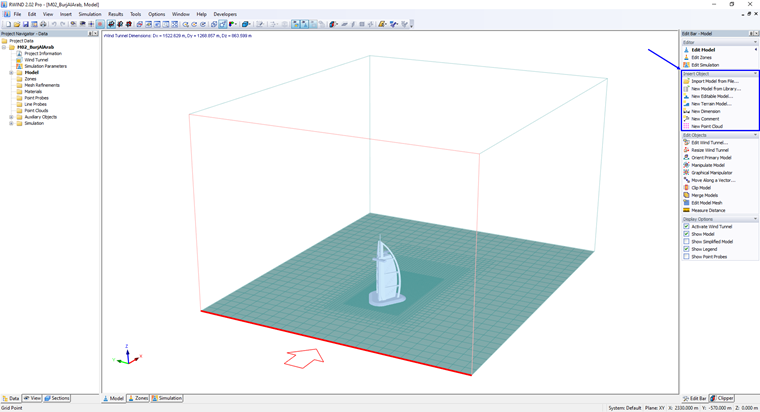Image resolution: width=760 pixels, height=412 pixels.
Task: Click the Merge Models icon
Action: click(686, 195)
